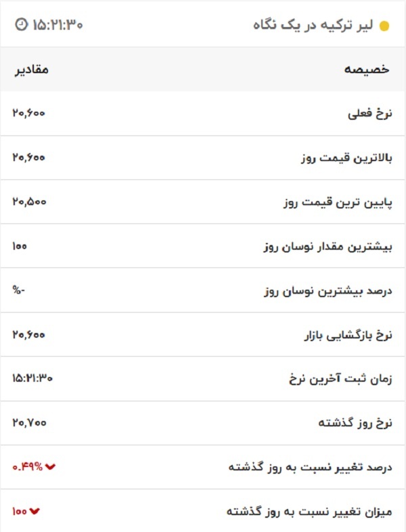Screen dimensions: 406x532
Task: Click the زمان ثبت آخرین نرخ label
Action: 340,379
